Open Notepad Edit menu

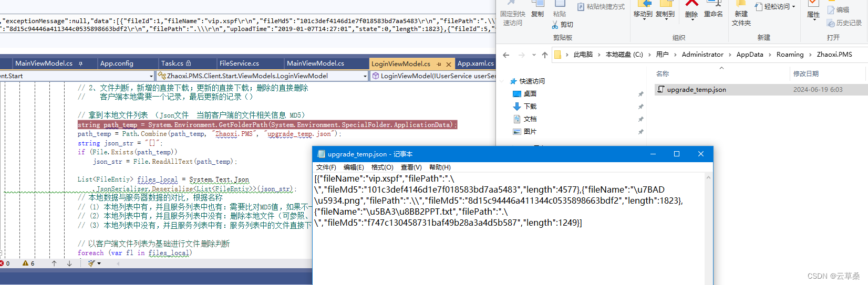(x=354, y=167)
